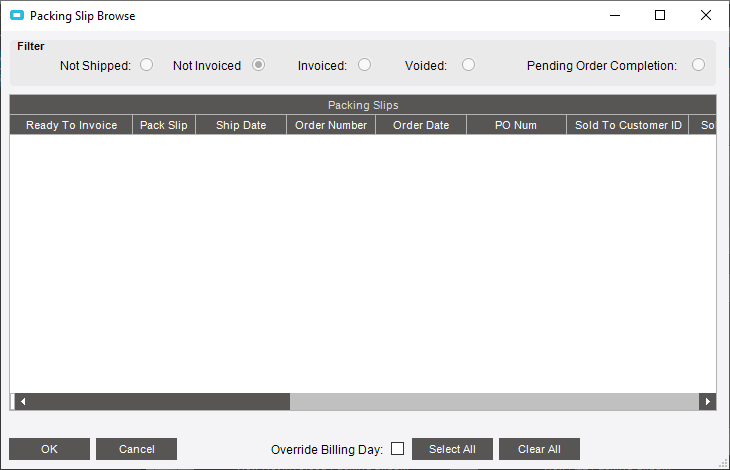Click the Cancel button
Image resolution: width=730 pixels, height=470 pixels.
pyautogui.click(x=136, y=449)
